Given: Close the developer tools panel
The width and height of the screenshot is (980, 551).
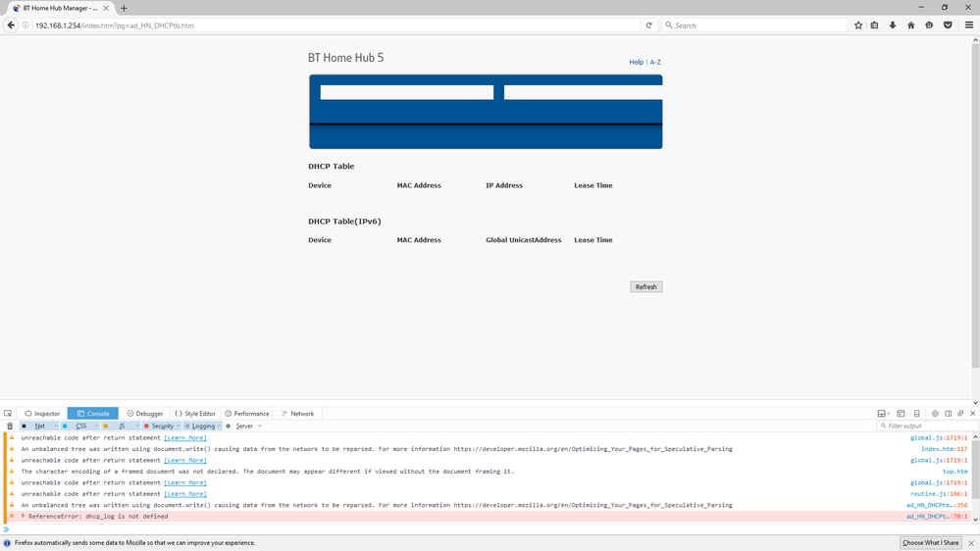Looking at the screenshot, I should [972, 414].
